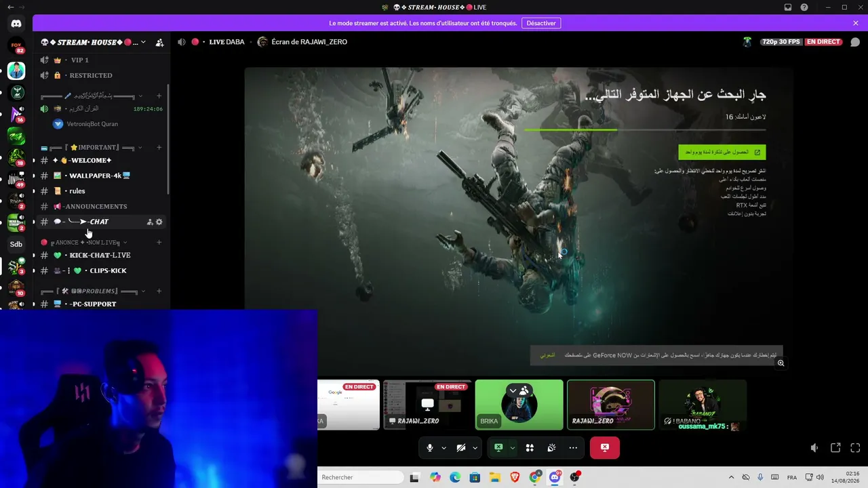This screenshot has height=488, width=868.
Task: Open the FOX server with 82 badge
Action: pyautogui.click(x=16, y=47)
